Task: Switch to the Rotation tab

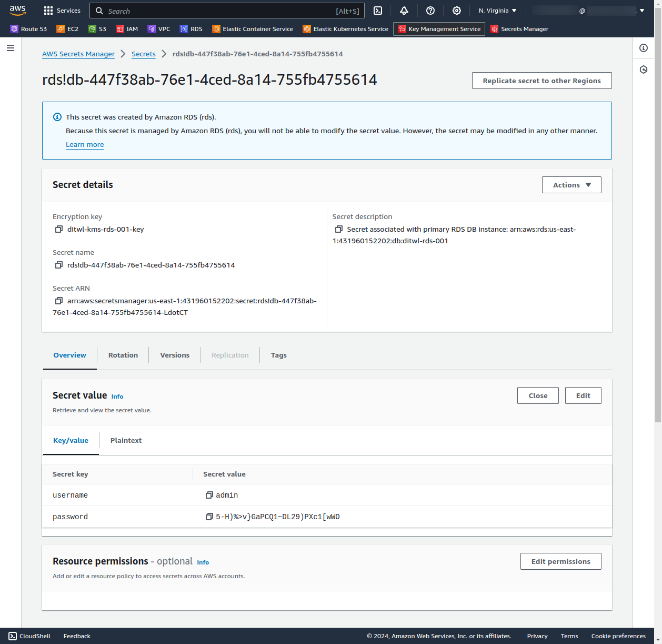Action: [123, 355]
